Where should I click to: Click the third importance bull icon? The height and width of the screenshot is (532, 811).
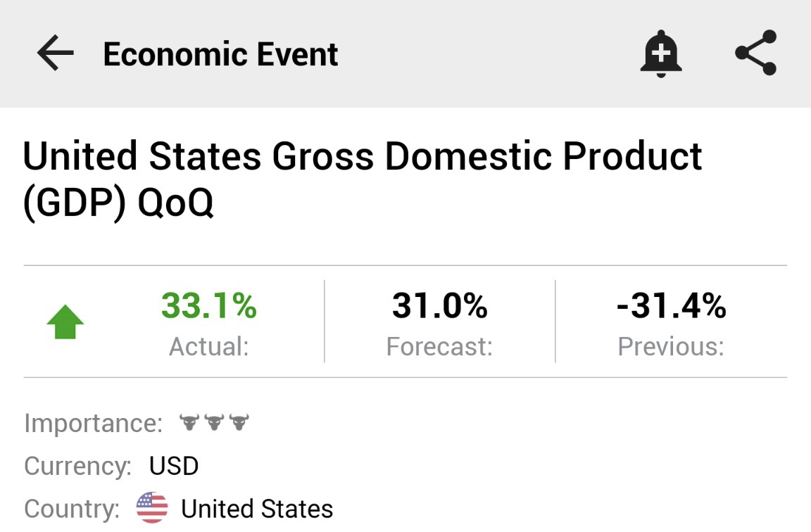click(x=239, y=422)
